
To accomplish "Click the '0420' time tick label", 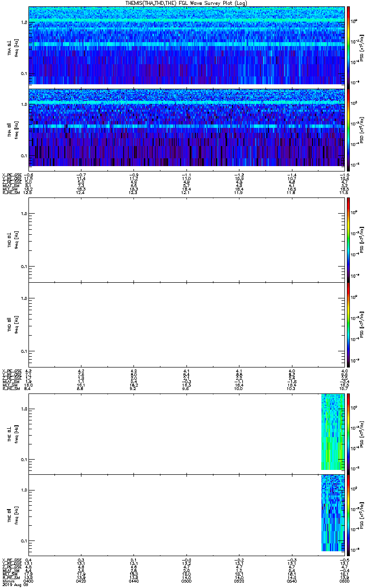I will (x=81, y=581).
